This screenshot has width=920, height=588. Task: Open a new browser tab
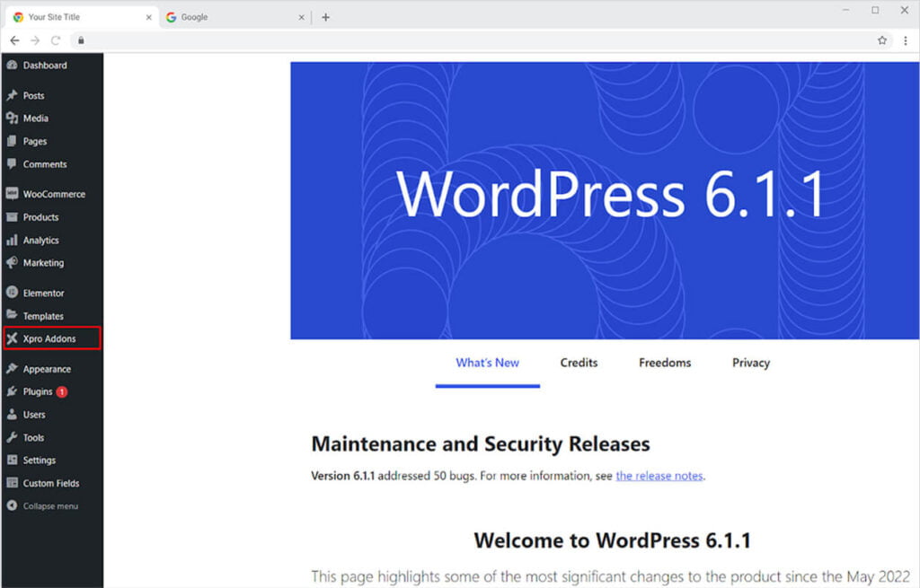point(325,17)
